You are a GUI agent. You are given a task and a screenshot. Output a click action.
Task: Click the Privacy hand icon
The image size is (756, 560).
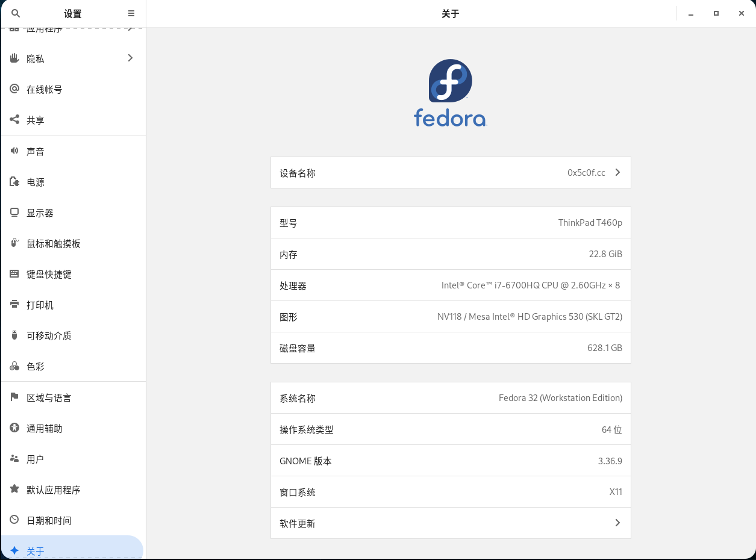14,58
